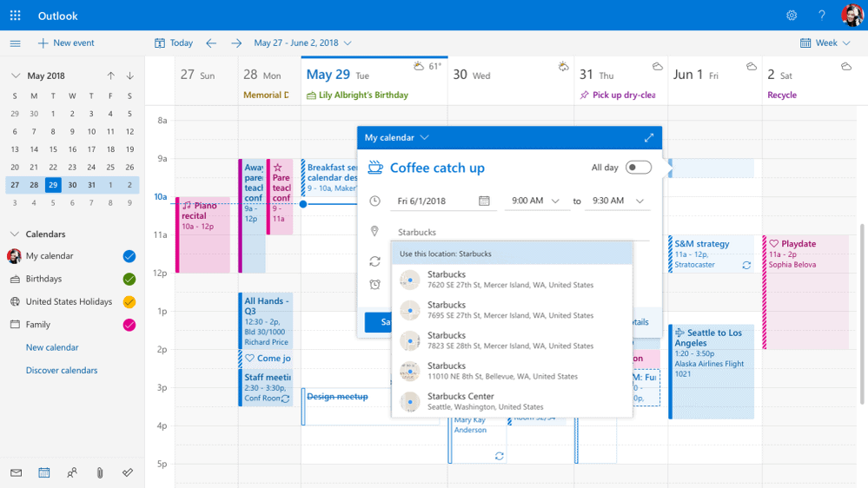
Task: Disable the Family calendar checkbox
Action: point(129,325)
